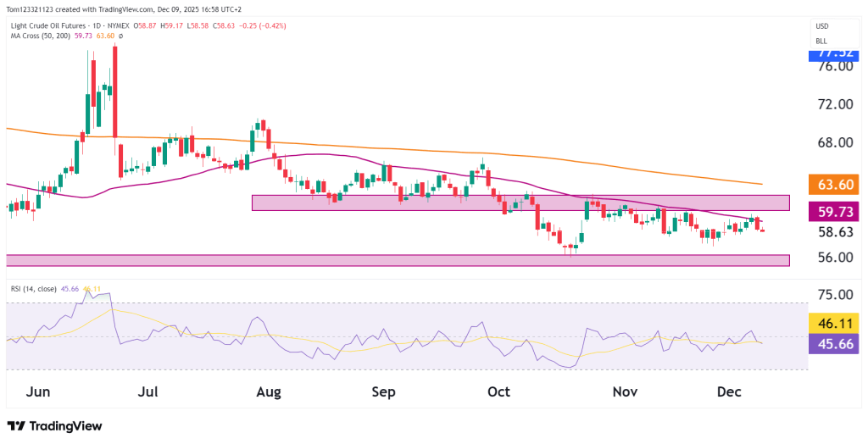The width and height of the screenshot is (868, 444).
Task: Click the Dec marker on time axis
Action: click(730, 392)
